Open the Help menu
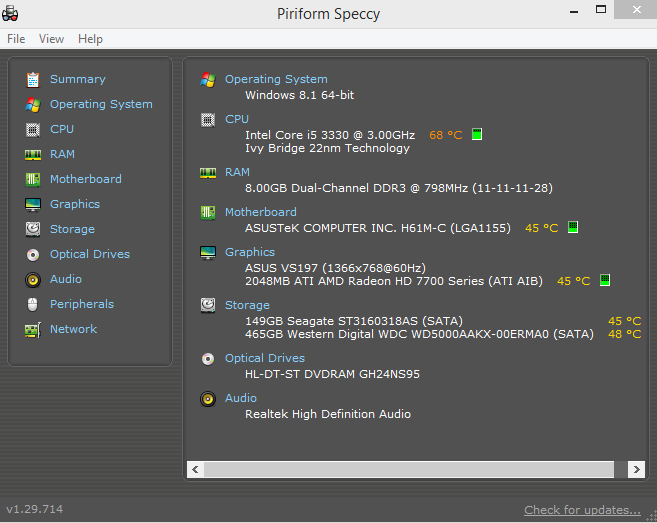The image size is (657, 523). [90, 39]
